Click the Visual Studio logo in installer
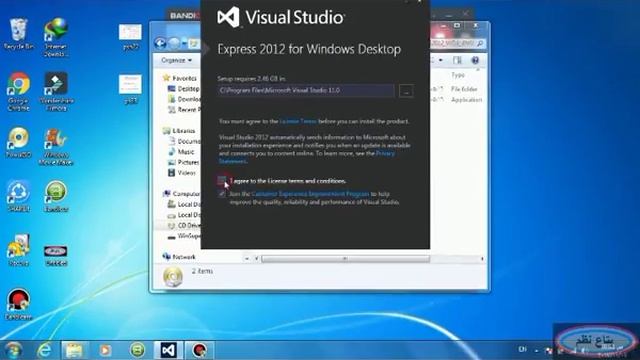 coord(228,17)
